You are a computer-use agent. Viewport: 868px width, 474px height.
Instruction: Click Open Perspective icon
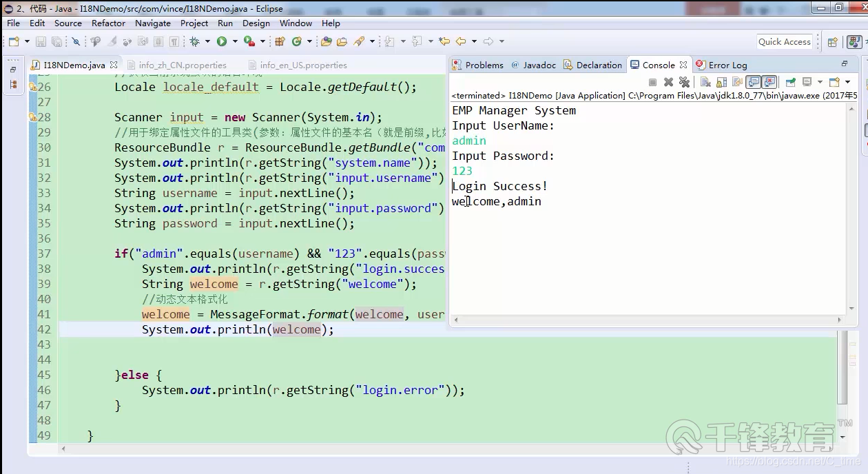(x=832, y=42)
